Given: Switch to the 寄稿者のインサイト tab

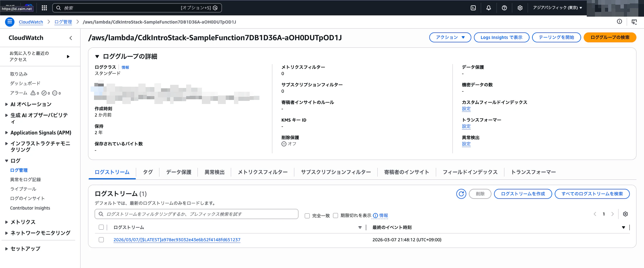Looking at the screenshot, I should click(407, 172).
